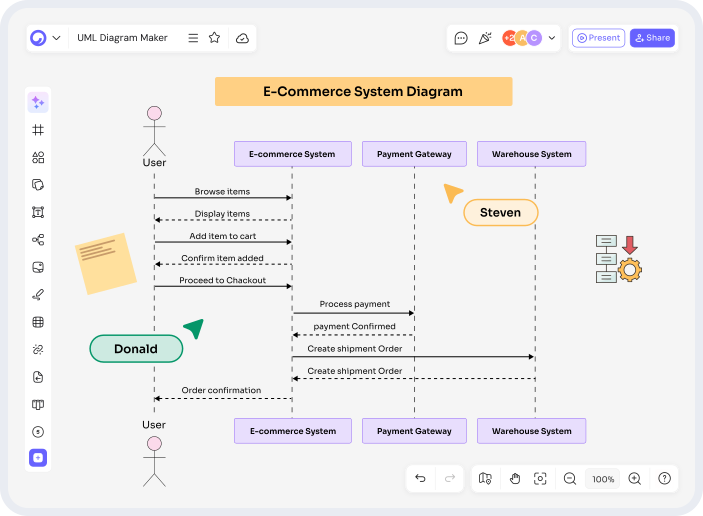Image resolution: width=703 pixels, height=516 pixels.
Task: Toggle the hand pan tool
Action: (x=514, y=479)
